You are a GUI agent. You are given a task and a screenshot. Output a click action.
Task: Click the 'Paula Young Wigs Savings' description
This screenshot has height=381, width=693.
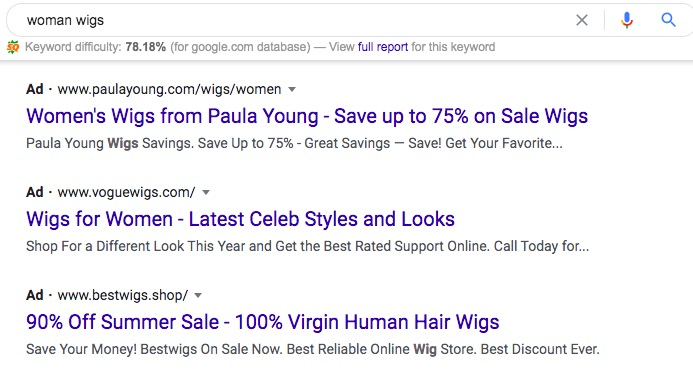(x=294, y=144)
